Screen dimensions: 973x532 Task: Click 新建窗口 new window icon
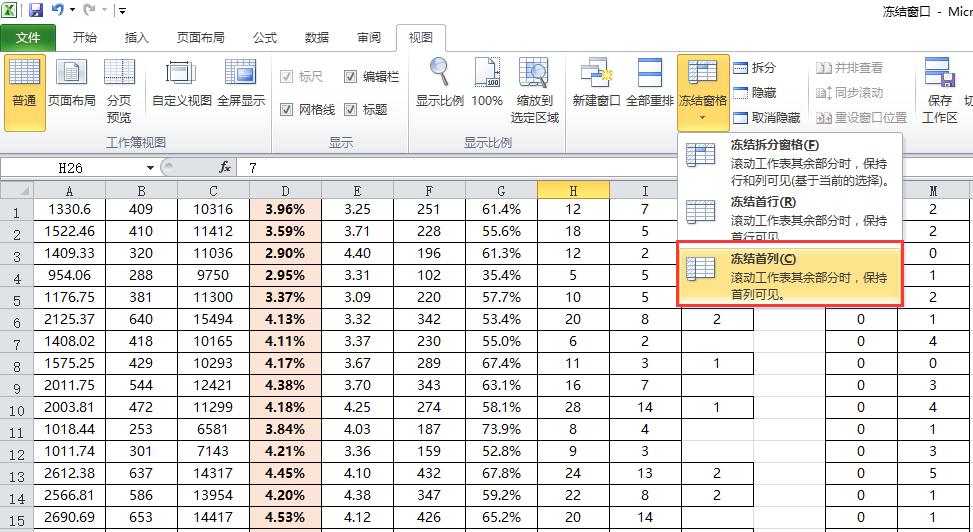click(596, 84)
